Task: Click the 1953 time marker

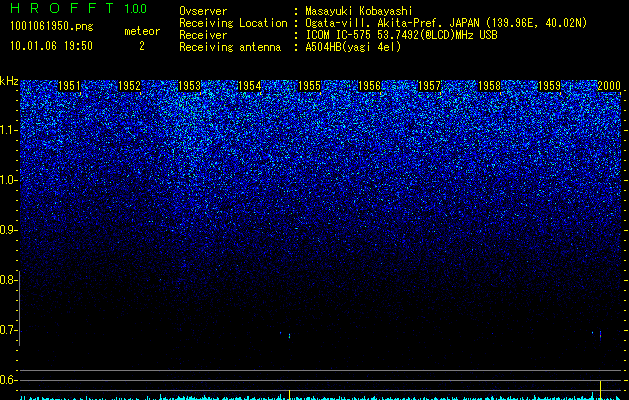Action: pyautogui.click(x=189, y=86)
